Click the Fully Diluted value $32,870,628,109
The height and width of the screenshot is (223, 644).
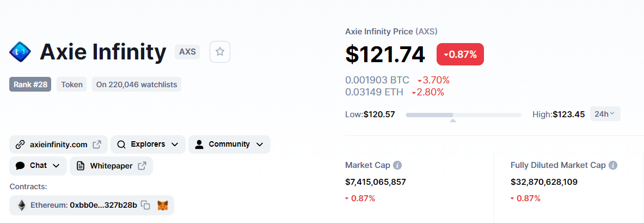coord(544,182)
